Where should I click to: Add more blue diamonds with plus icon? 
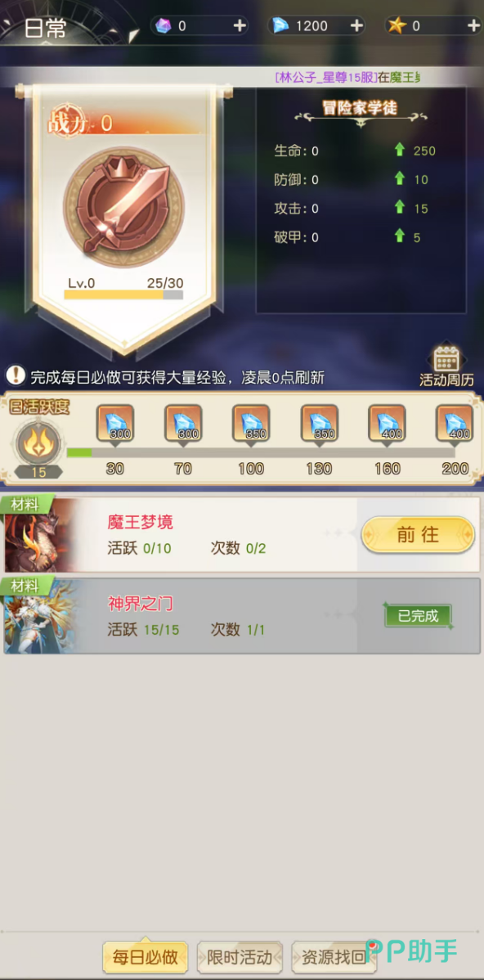pos(356,25)
